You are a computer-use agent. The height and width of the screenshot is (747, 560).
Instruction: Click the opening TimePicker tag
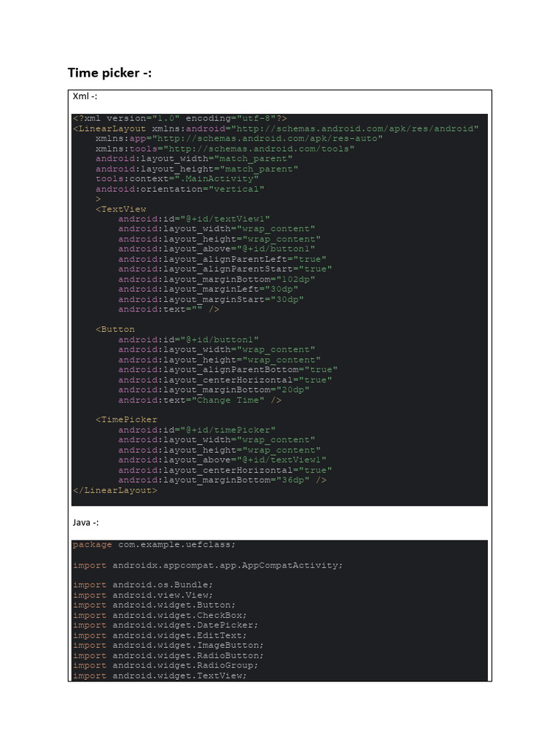pos(126,419)
